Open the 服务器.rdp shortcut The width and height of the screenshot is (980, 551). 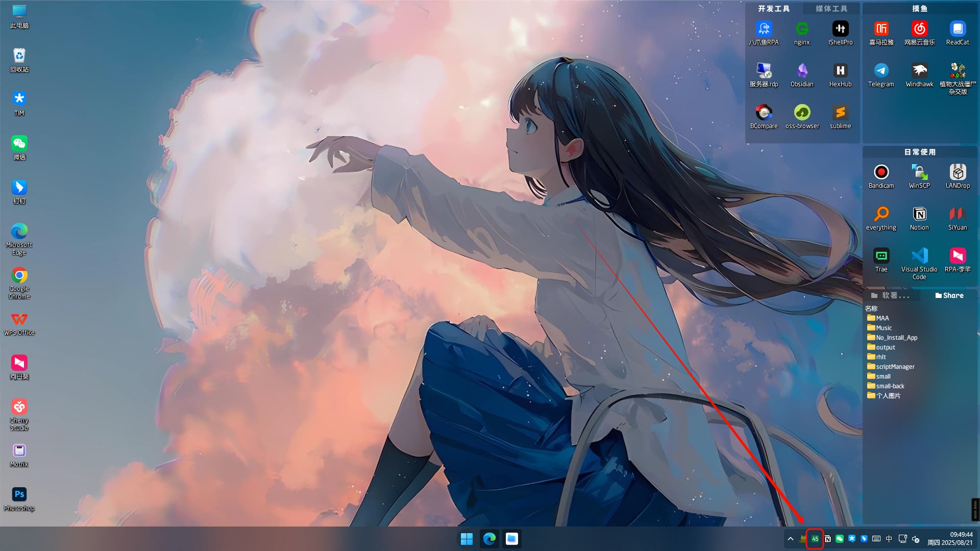point(764,74)
